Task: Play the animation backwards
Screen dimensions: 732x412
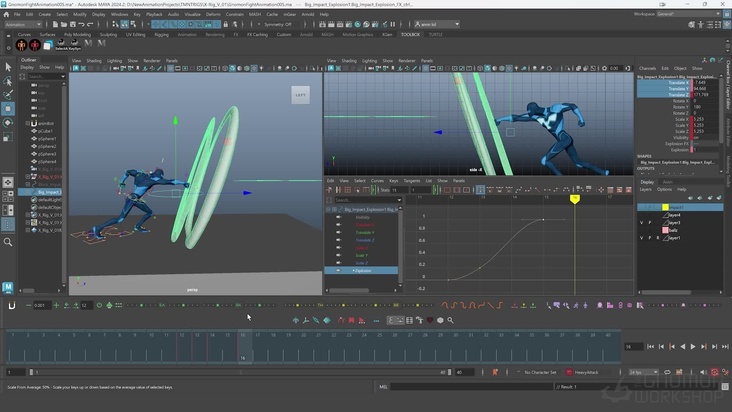Action: pyautogui.click(x=683, y=346)
